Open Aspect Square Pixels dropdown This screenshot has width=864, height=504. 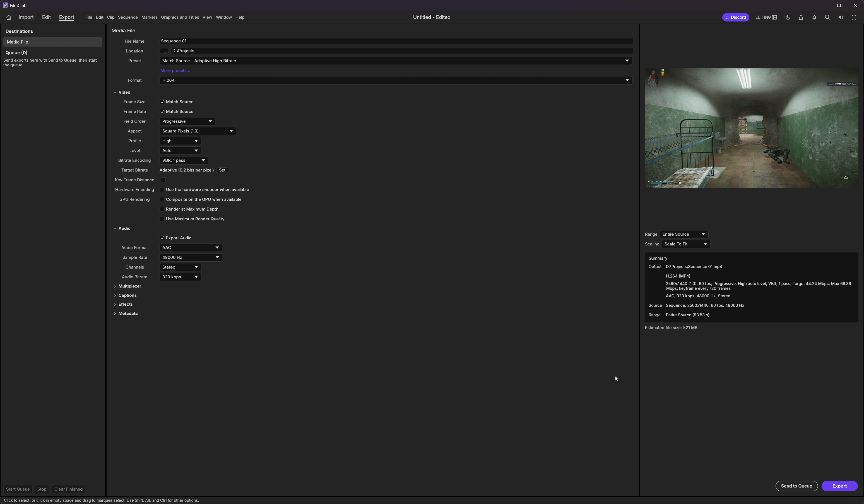pyautogui.click(x=198, y=131)
